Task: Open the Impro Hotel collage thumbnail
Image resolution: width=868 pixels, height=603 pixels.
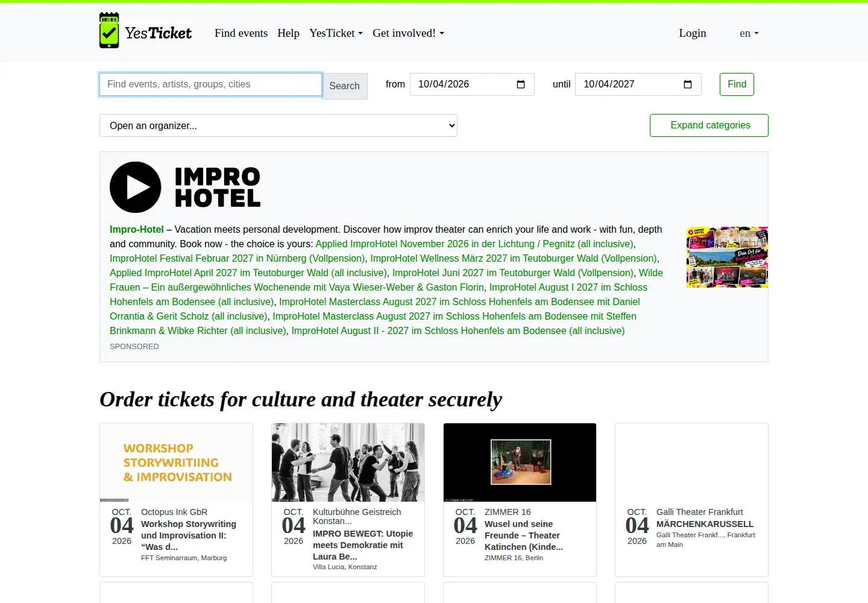Action: 727,257
